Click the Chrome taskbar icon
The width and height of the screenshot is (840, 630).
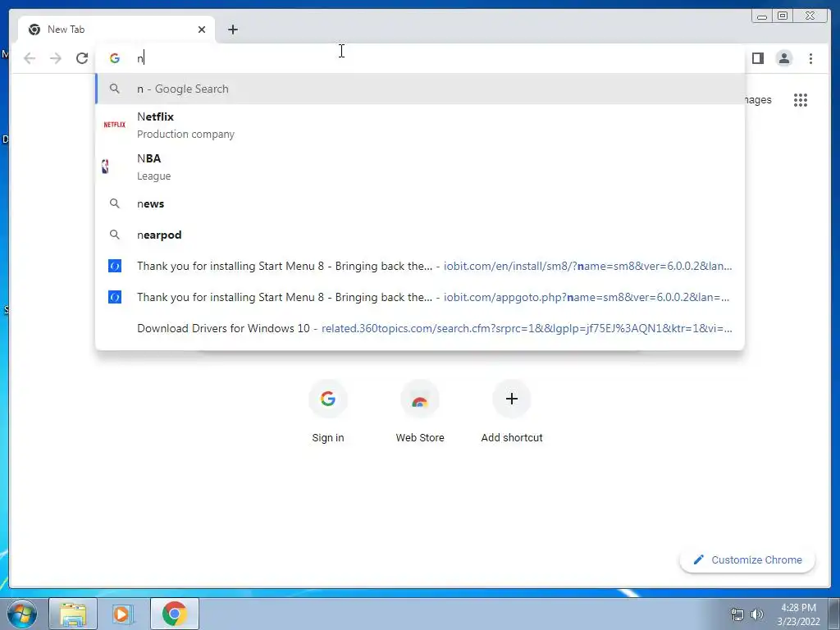point(175,614)
